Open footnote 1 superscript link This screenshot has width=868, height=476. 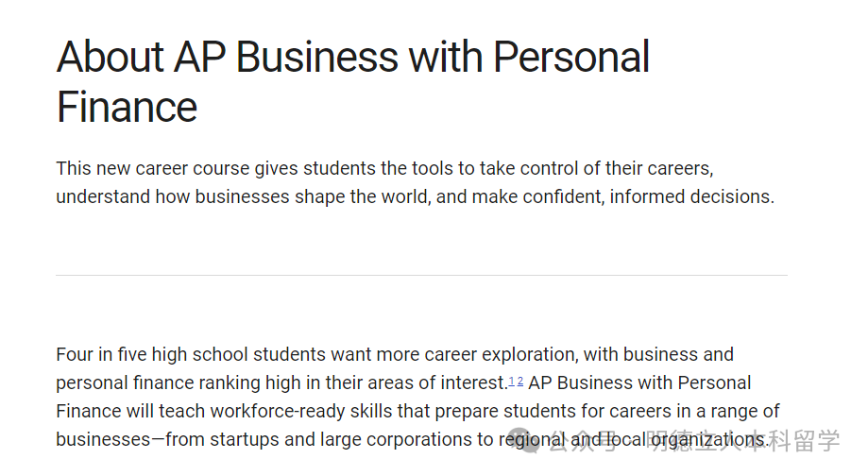pos(511,381)
